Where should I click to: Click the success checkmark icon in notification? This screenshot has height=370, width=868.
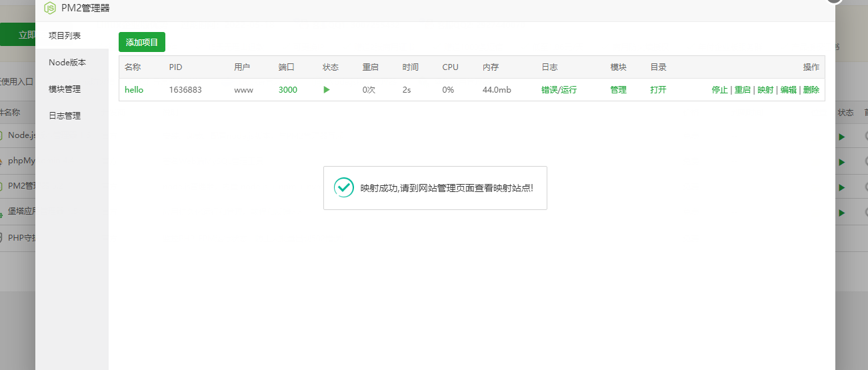pos(344,187)
